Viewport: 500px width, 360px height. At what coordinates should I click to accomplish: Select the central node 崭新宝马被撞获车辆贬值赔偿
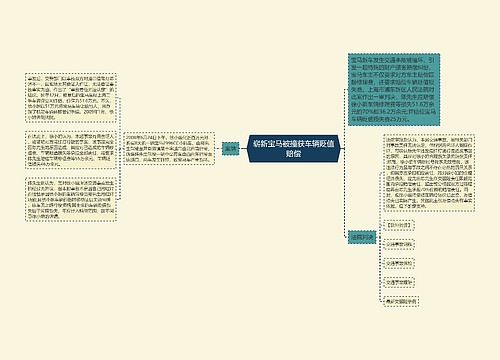point(293,149)
